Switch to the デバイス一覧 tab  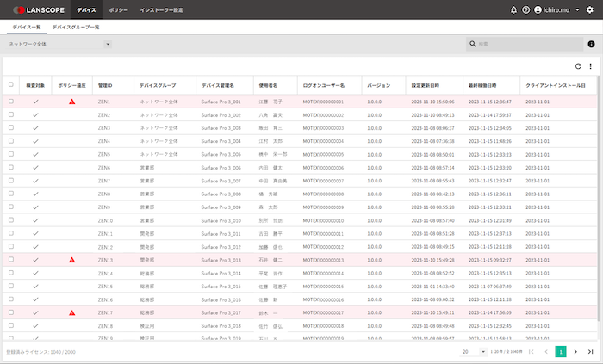(27, 28)
